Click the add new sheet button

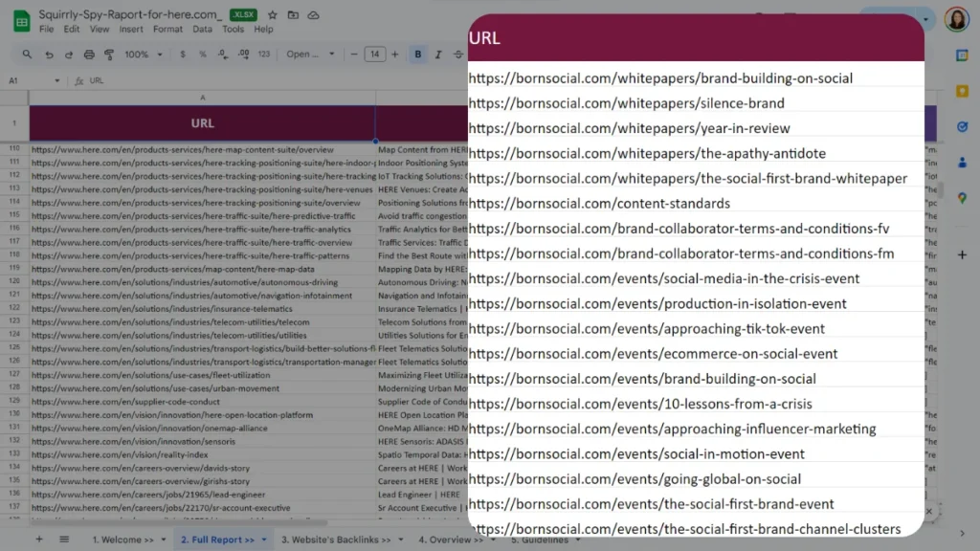[39, 540]
